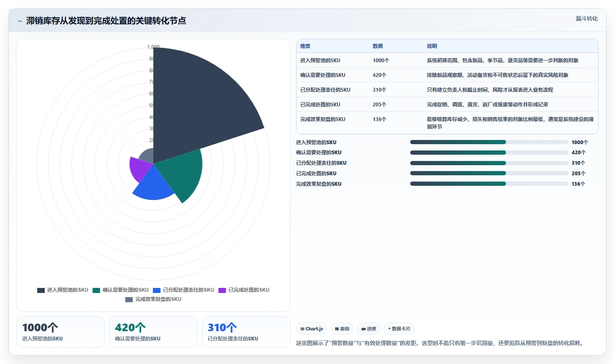This screenshot has width=615, height=364.
Task: Click progress bar for 已分配处理责任的SKU
Action: tap(489, 163)
